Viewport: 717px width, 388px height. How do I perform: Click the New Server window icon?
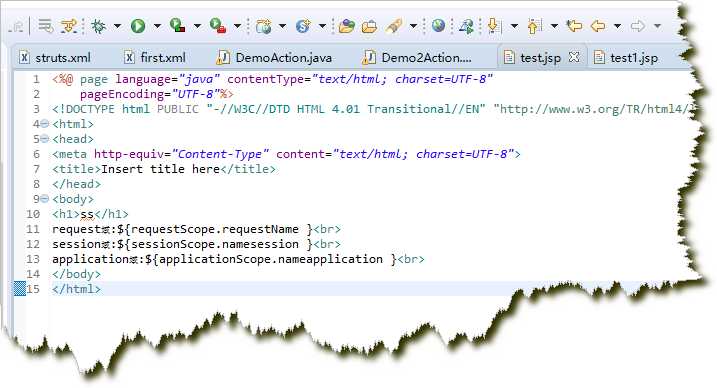click(263, 27)
